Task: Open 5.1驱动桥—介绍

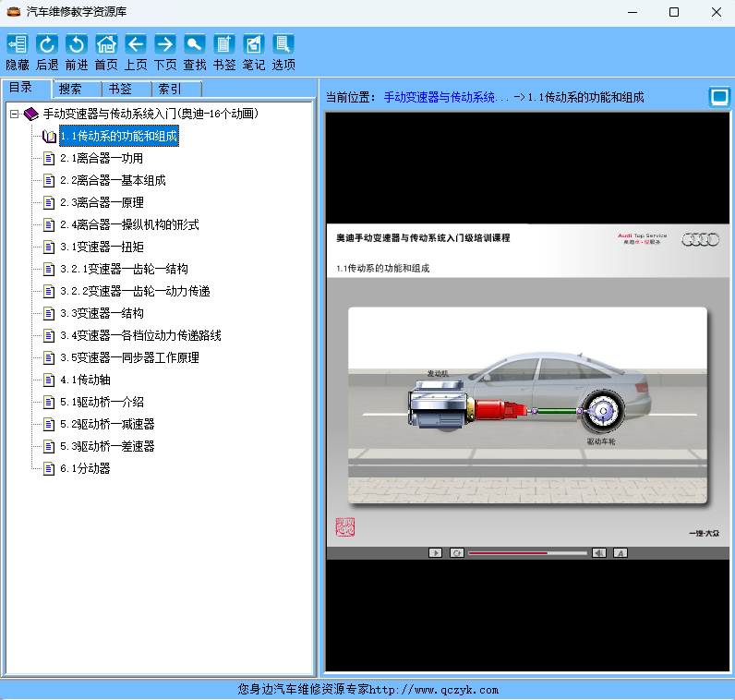Action: pos(102,402)
